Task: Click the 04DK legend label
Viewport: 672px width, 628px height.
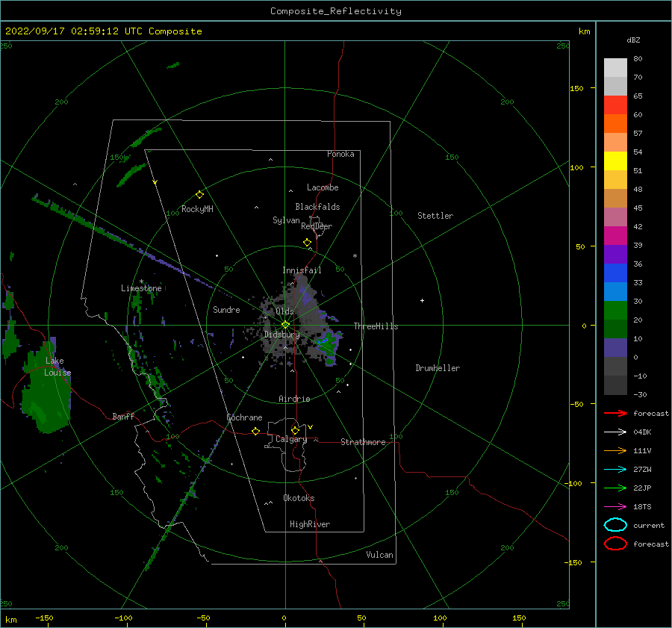Action: 642,432
